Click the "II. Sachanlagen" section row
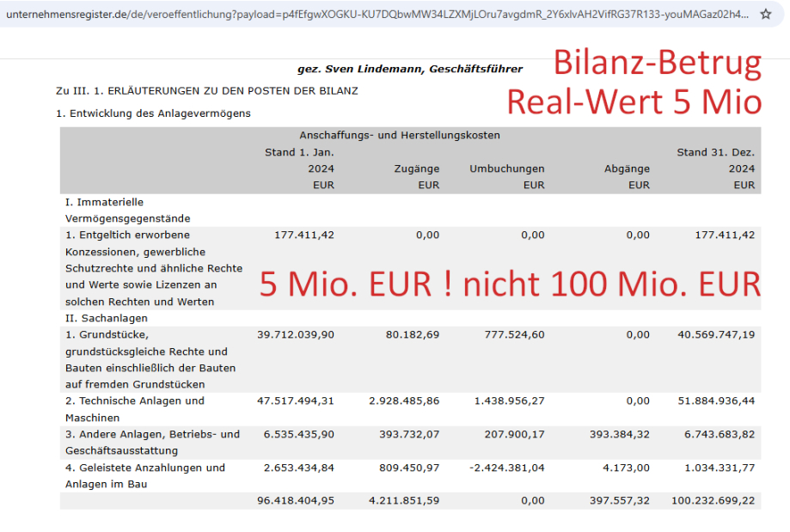This screenshot has width=790, height=532. 105,318
